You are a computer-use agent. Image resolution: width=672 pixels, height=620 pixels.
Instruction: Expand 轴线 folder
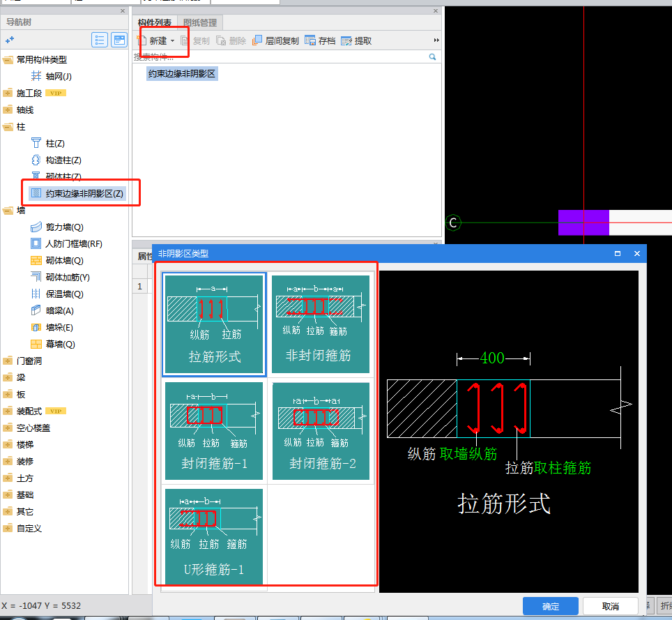click(8, 109)
